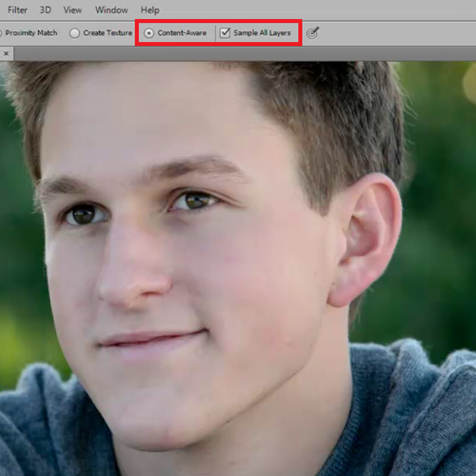The width and height of the screenshot is (476, 476).
Task: Click the tablet pressure size icon
Action: pos(312,32)
